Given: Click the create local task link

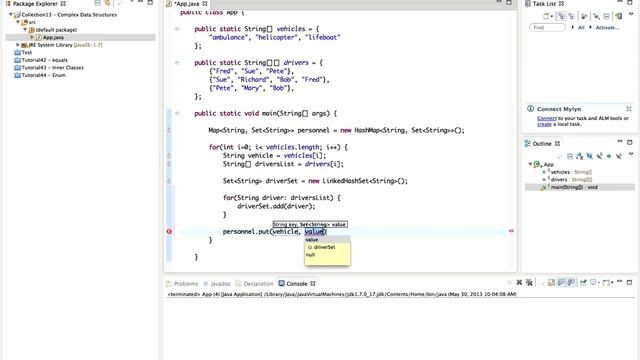Looking at the screenshot, I should point(544,124).
